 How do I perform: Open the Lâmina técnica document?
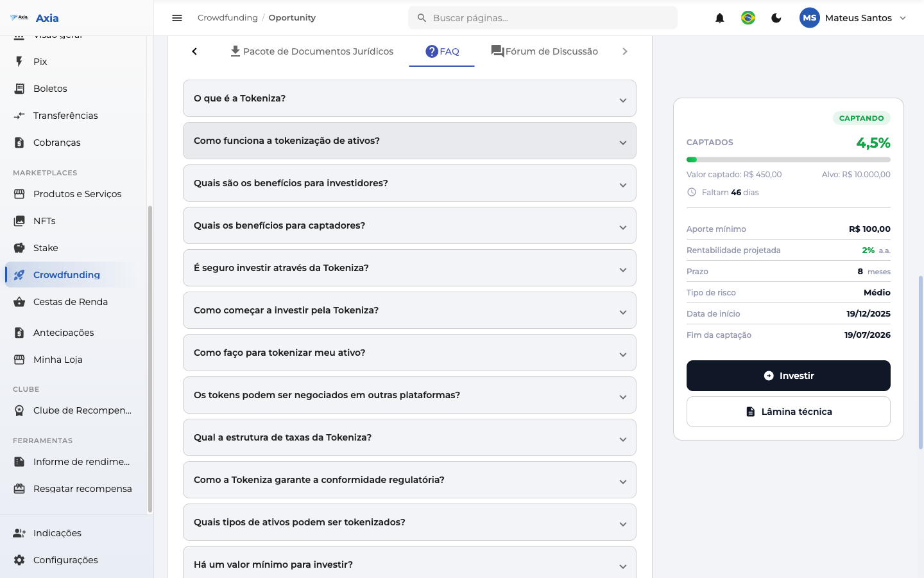coord(789,412)
